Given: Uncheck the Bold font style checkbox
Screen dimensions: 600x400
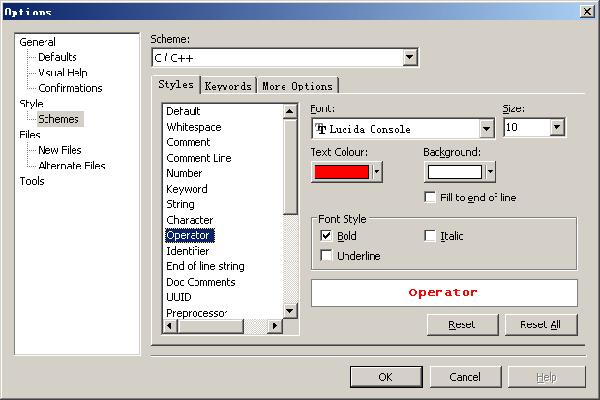Looking at the screenshot, I should [326, 236].
